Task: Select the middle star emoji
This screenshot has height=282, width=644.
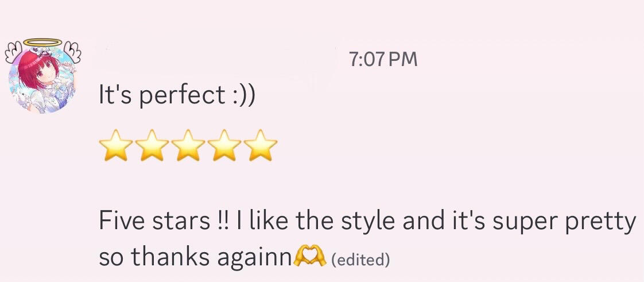Action: pyautogui.click(x=188, y=145)
